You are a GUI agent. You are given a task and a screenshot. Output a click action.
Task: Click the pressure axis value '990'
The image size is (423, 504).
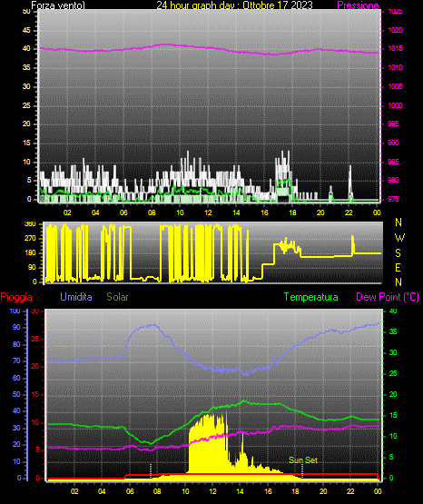[393, 143]
